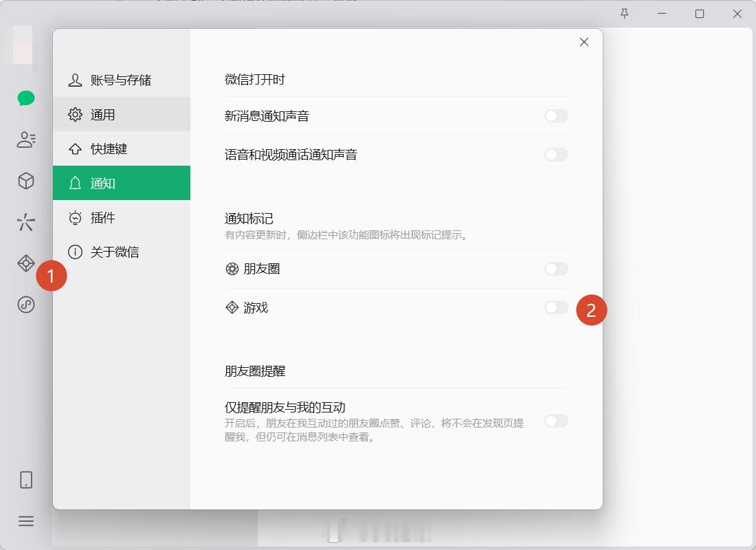Image resolution: width=756 pixels, height=550 pixels.
Task: Click the 游戏 diamond icon in settings
Action: [232, 307]
